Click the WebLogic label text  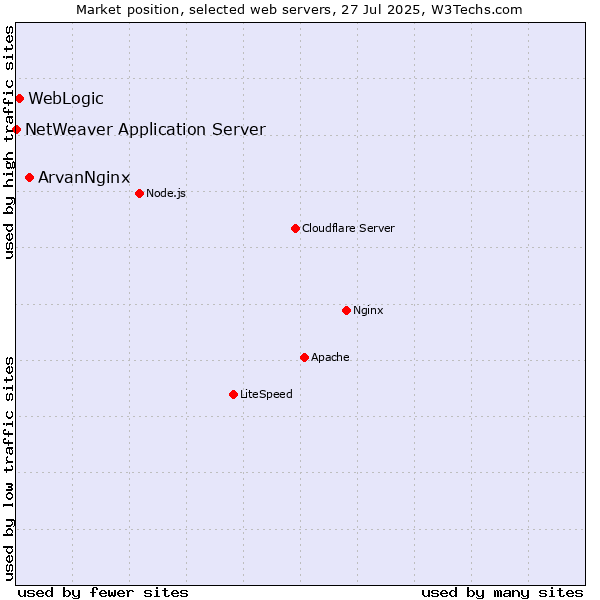[66, 99]
